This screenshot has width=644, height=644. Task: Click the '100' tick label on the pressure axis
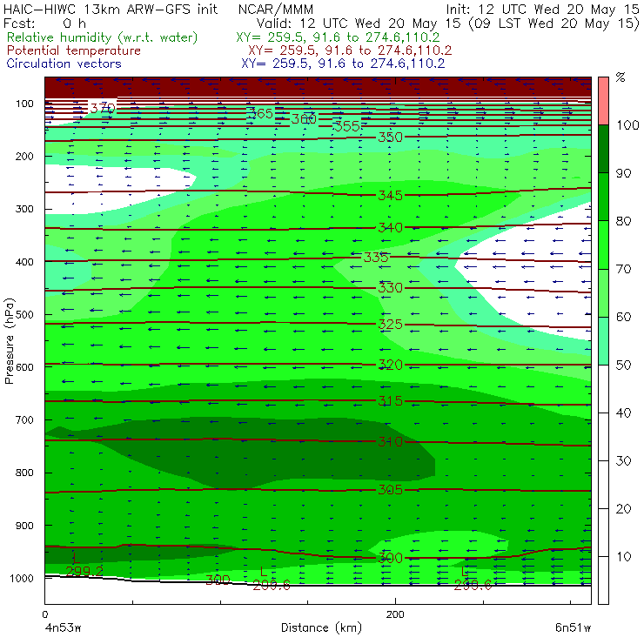tap(24, 104)
